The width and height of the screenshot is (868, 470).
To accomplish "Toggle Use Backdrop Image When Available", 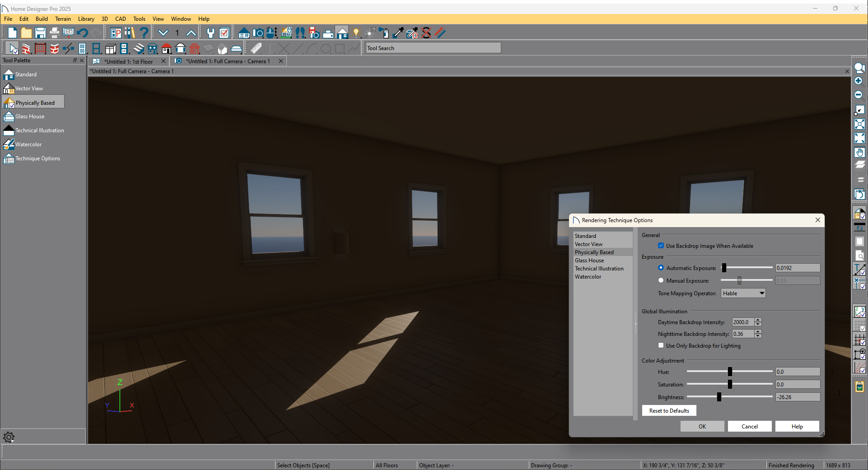I will [661, 246].
